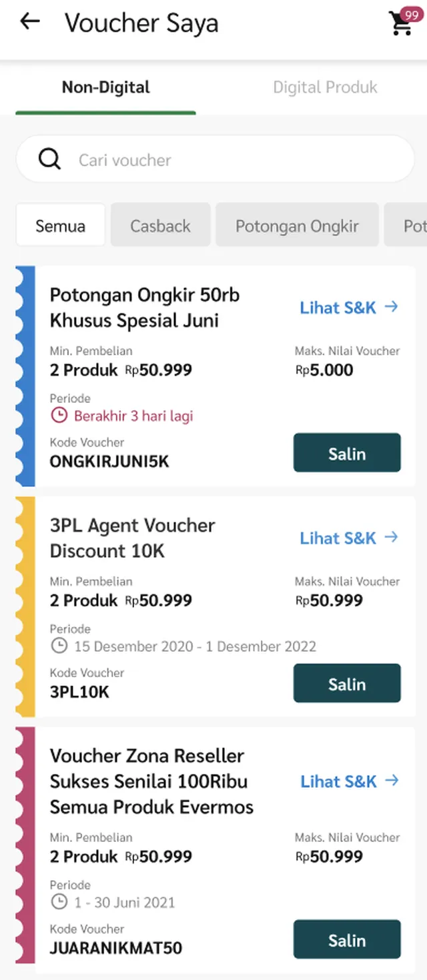Filter vouchers by Potongan Ongkir
The image size is (427, 980).
tap(297, 225)
